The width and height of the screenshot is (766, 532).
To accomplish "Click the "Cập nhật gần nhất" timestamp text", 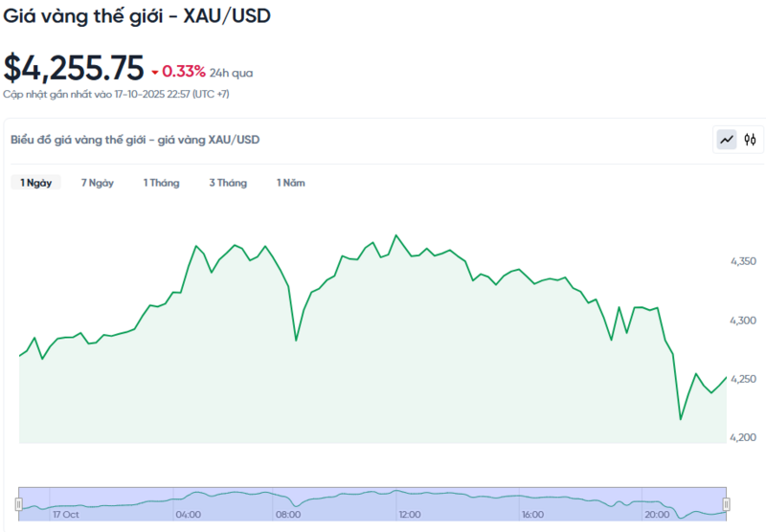I will coord(115,94).
